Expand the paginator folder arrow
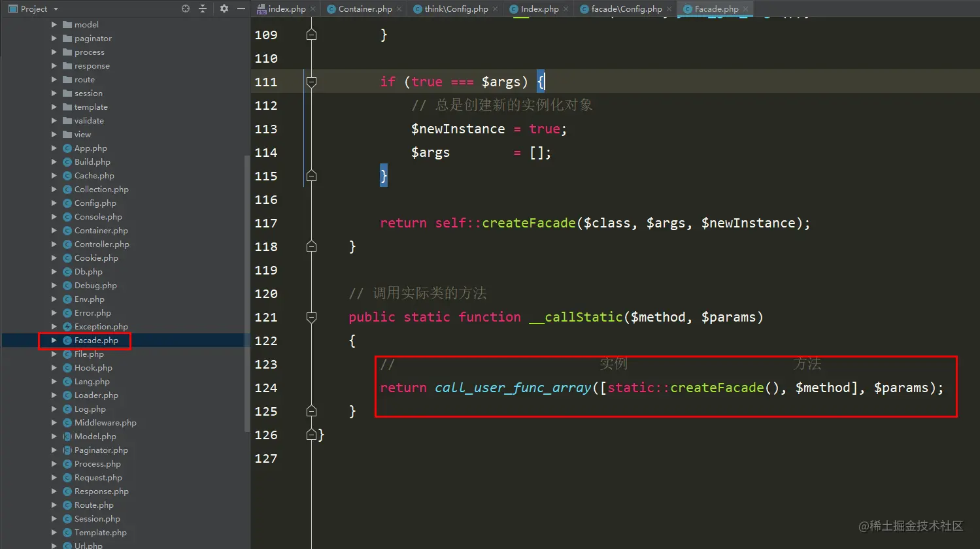This screenshot has width=980, height=549. pyautogui.click(x=54, y=39)
